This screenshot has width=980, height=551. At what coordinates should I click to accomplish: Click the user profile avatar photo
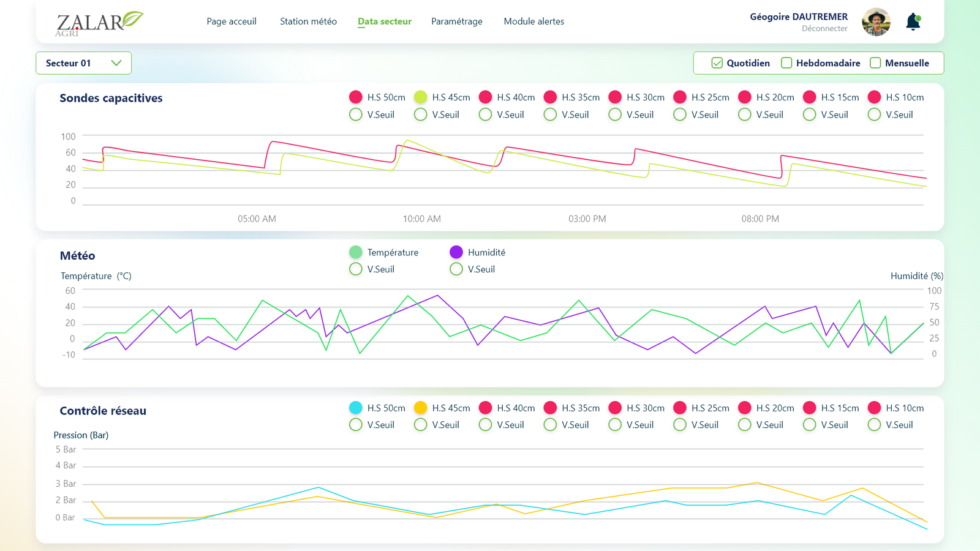(x=876, y=22)
